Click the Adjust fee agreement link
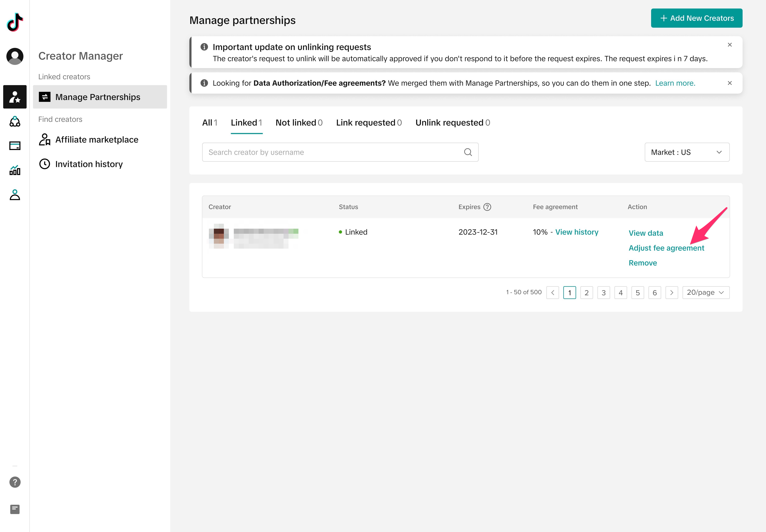The image size is (766, 532). [x=666, y=248]
